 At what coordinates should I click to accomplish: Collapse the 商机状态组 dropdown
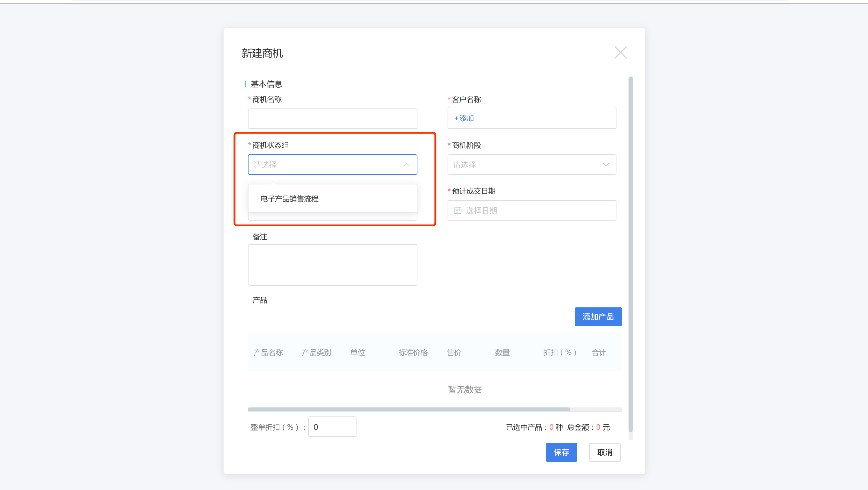[x=332, y=165]
